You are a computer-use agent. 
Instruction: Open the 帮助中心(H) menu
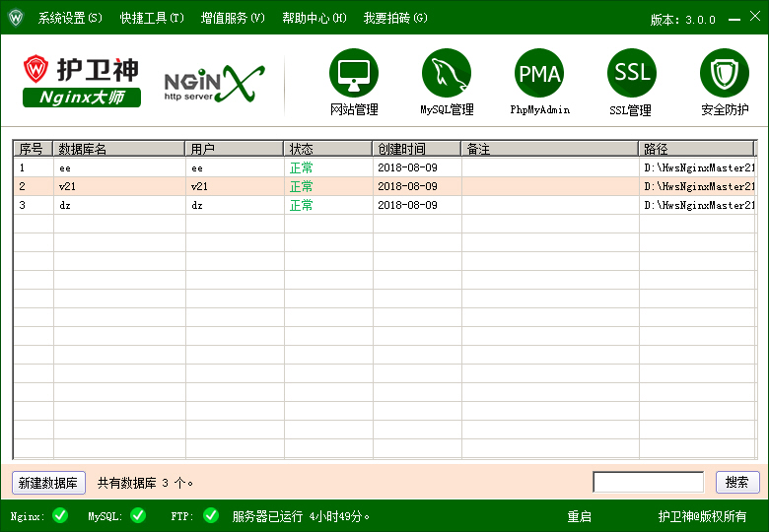tap(315, 18)
